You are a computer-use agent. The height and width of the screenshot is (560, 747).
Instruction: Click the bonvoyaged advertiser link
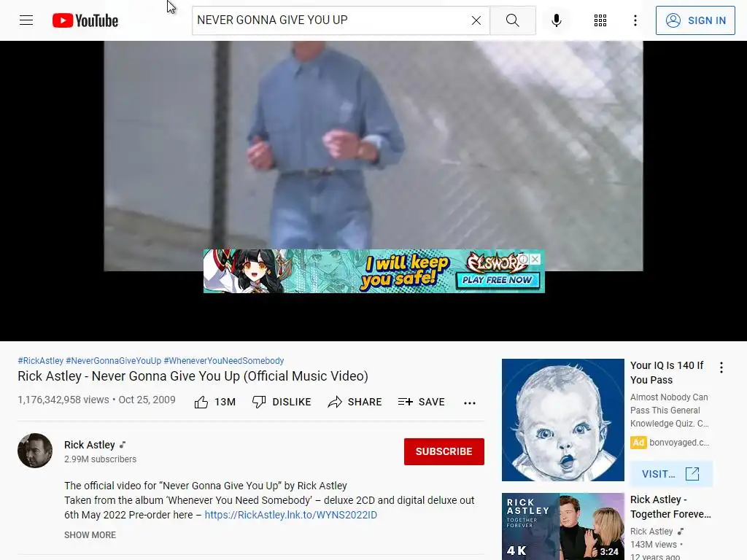point(679,443)
